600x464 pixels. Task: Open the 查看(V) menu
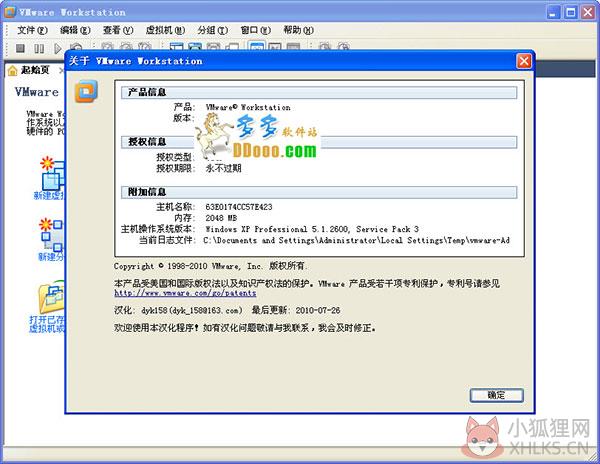(118, 30)
